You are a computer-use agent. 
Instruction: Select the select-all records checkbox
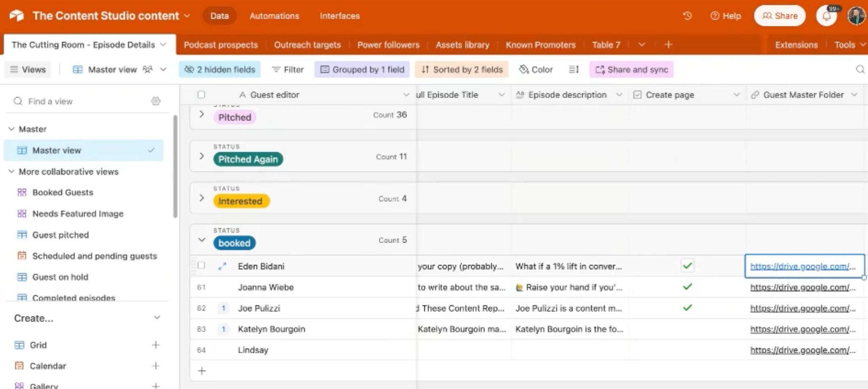click(202, 94)
